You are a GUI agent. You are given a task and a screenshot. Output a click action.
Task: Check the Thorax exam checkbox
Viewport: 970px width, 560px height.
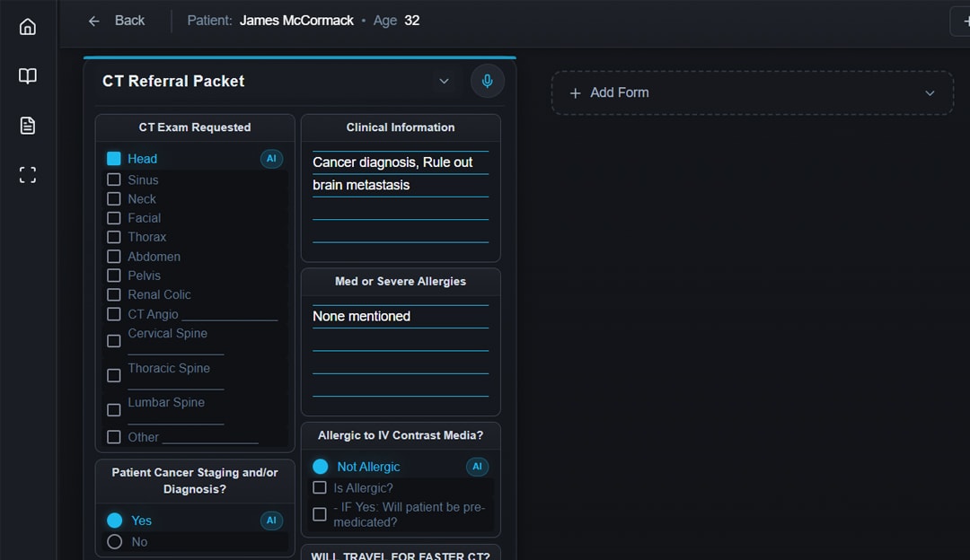point(113,237)
